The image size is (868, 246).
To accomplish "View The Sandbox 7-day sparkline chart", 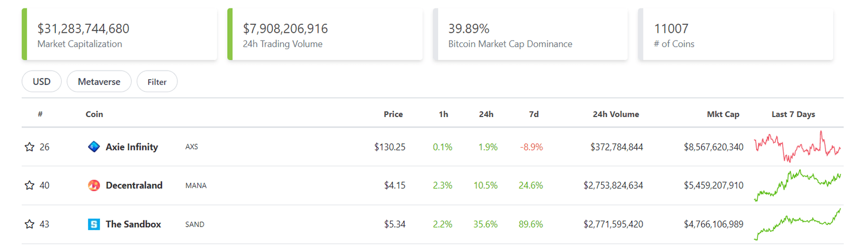I will [797, 225].
